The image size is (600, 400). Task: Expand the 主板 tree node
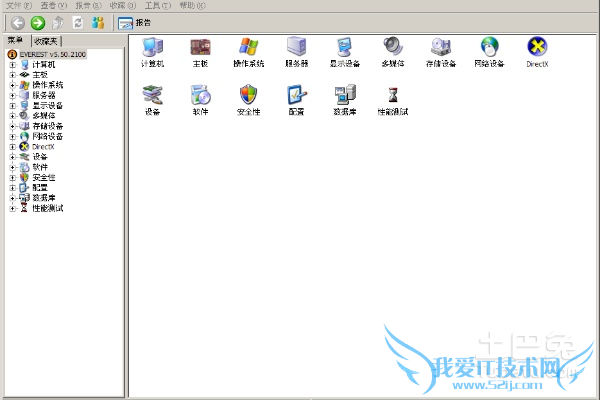tap(12, 75)
